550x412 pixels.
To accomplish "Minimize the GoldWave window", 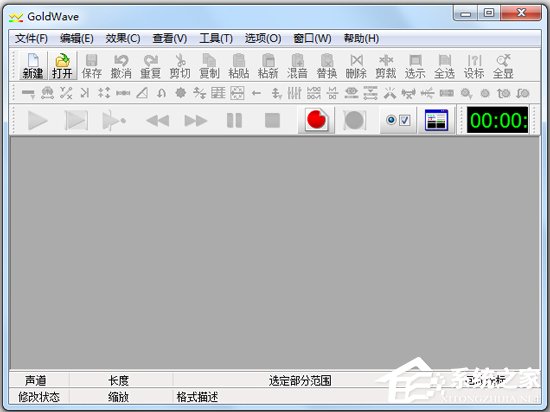I will pos(466,13).
